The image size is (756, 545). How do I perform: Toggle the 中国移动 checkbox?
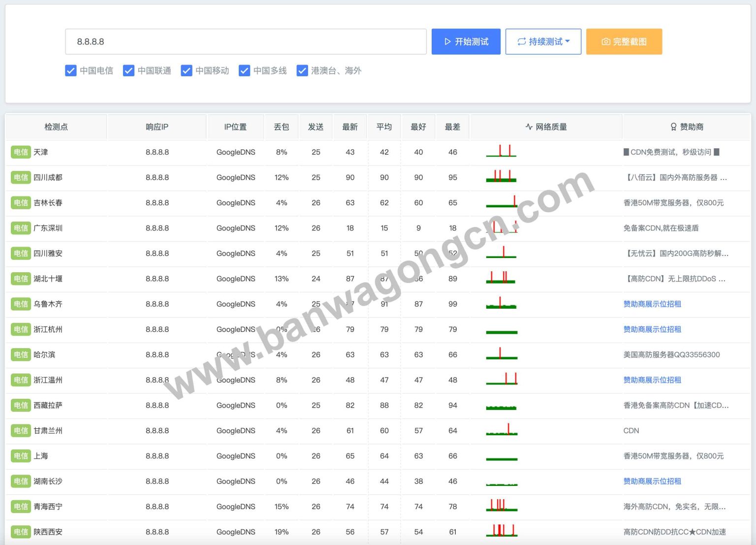pos(187,70)
